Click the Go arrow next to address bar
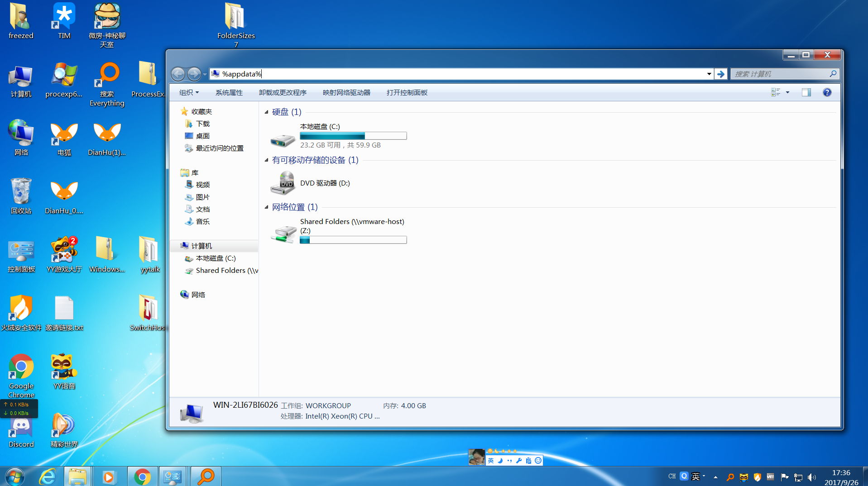The width and height of the screenshot is (868, 486). point(720,74)
